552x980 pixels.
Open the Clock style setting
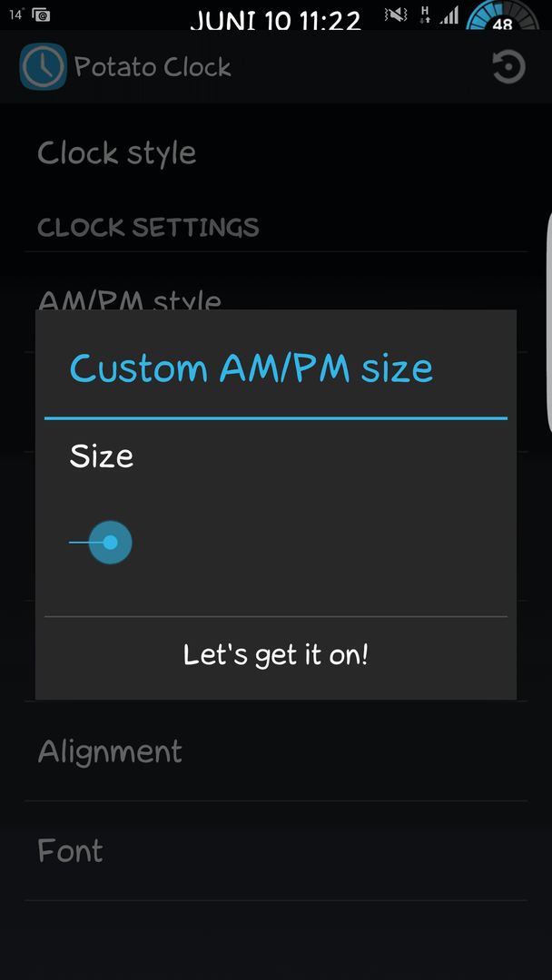point(276,153)
